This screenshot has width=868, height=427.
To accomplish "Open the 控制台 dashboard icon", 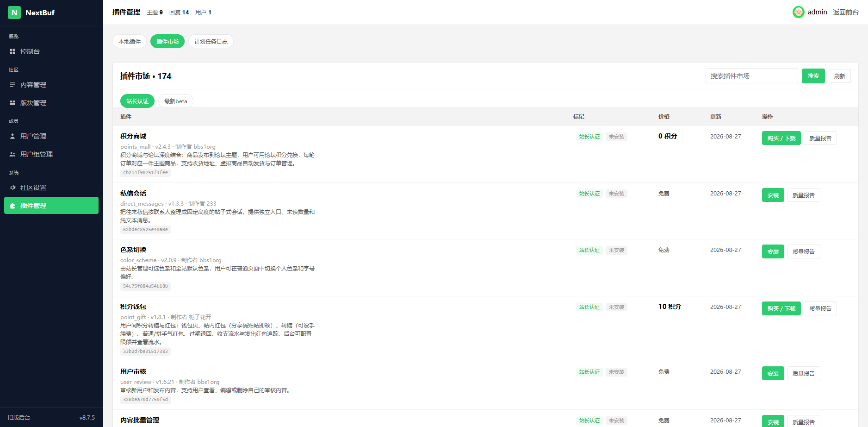I will point(12,51).
